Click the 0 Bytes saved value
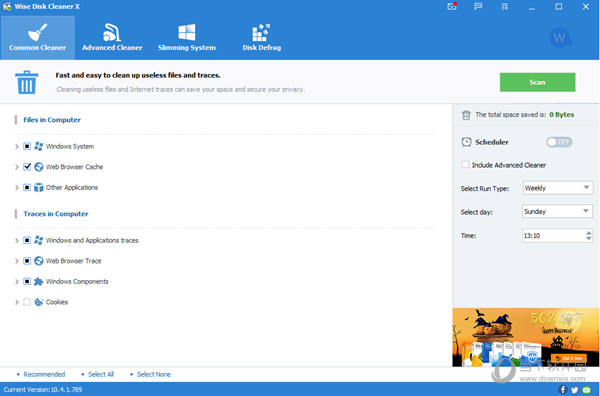The width and height of the screenshot is (600, 396). coord(561,115)
